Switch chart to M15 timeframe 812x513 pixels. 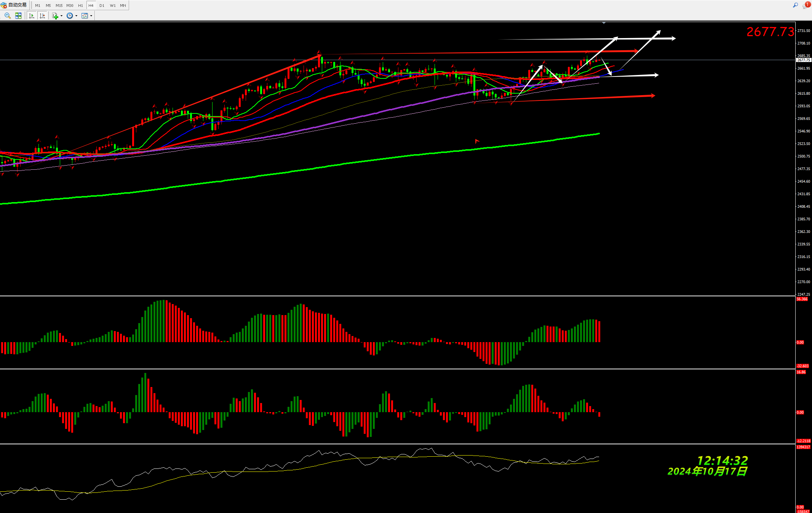click(x=59, y=5)
